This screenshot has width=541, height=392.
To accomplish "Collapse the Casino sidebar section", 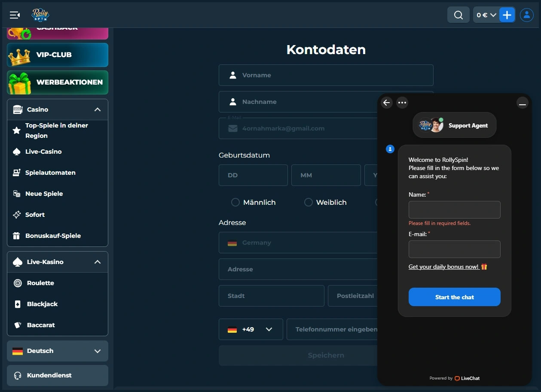I will point(97,109).
